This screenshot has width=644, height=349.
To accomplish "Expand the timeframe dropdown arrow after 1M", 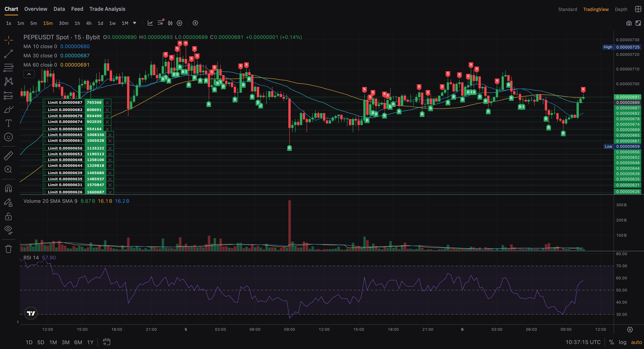I will pyautogui.click(x=135, y=23).
